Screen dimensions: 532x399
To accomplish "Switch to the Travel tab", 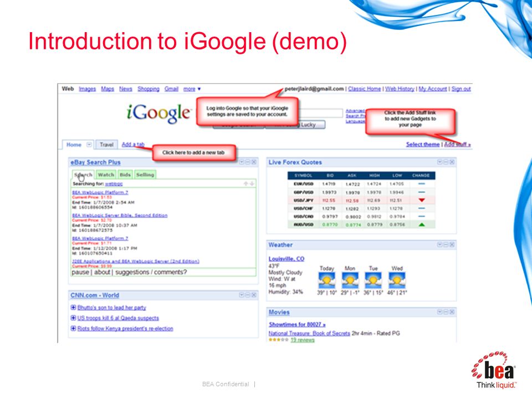I will click(x=106, y=145).
